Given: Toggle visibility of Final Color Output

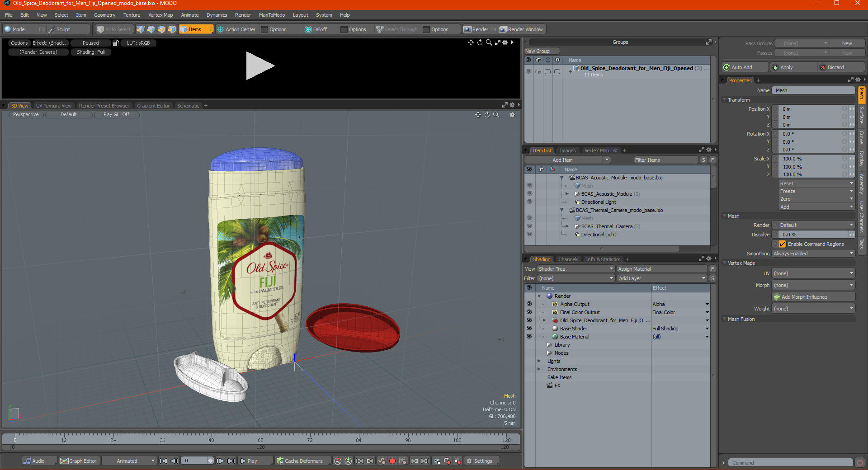Looking at the screenshot, I should pos(529,312).
